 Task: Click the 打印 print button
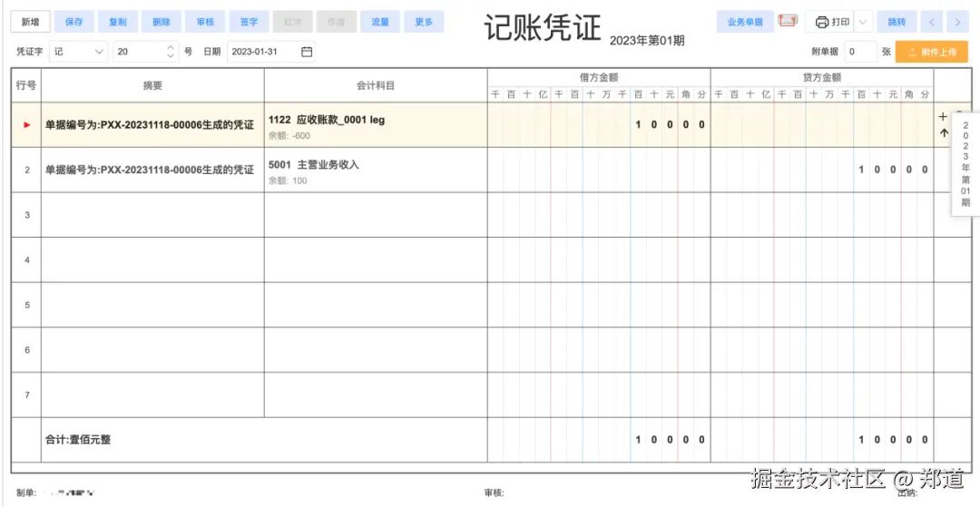click(x=828, y=22)
